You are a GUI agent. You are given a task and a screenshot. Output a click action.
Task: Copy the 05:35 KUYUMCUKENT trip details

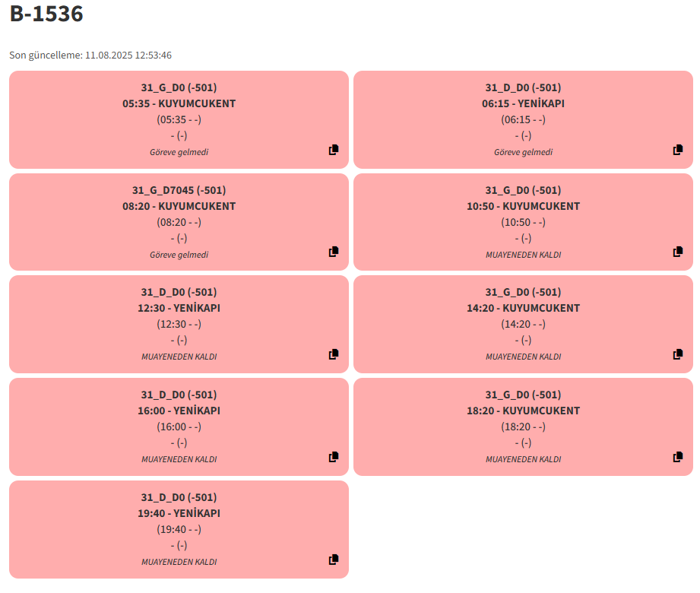coord(334,150)
